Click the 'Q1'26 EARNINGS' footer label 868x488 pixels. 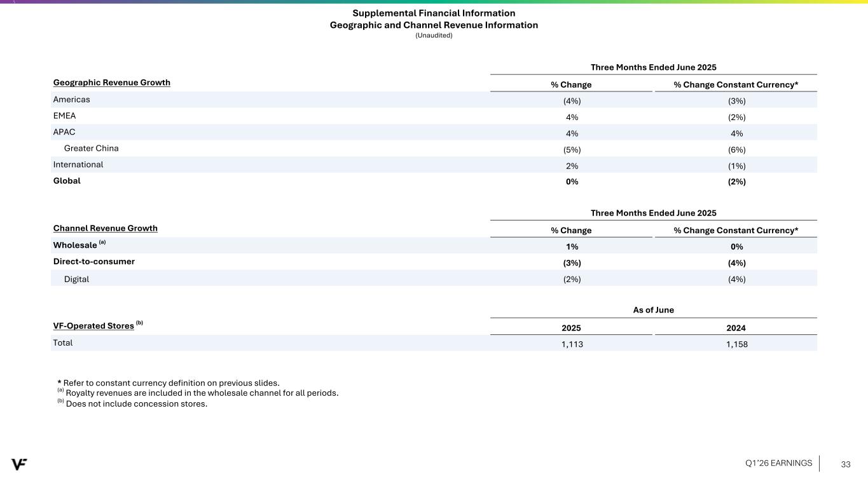778,463
